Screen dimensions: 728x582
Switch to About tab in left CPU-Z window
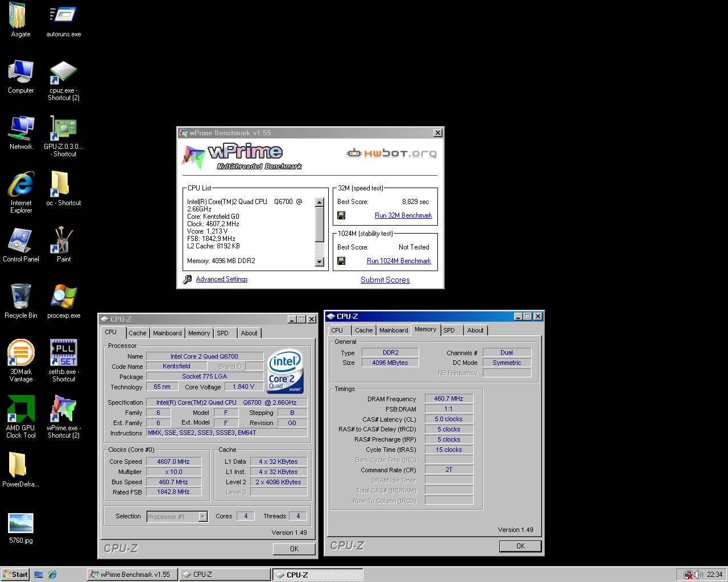click(x=249, y=333)
